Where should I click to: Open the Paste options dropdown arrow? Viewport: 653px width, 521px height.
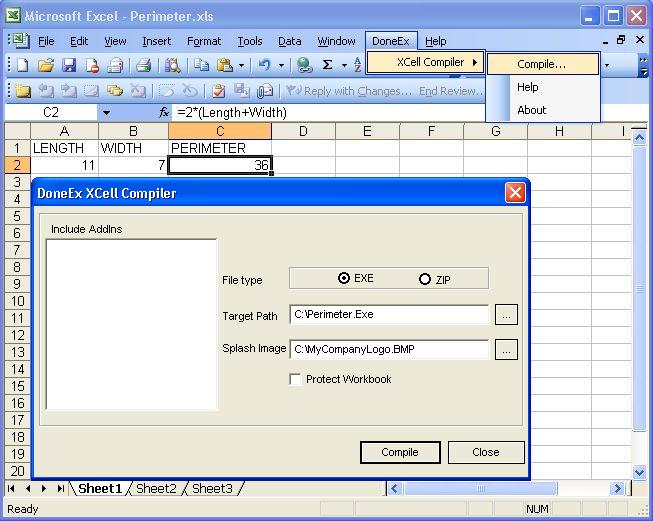(x=241, y=65)
